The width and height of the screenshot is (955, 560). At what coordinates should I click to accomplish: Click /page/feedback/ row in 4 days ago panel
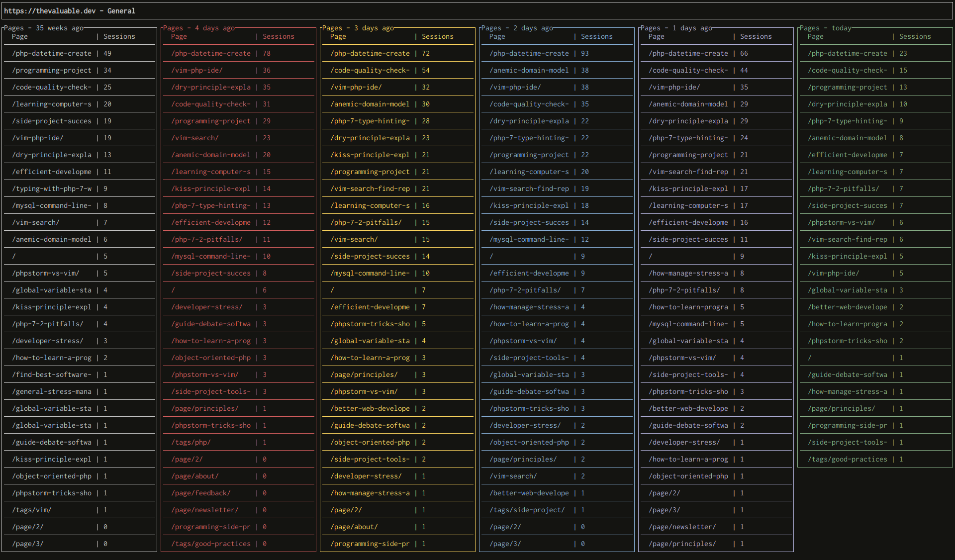coord(201,493)
